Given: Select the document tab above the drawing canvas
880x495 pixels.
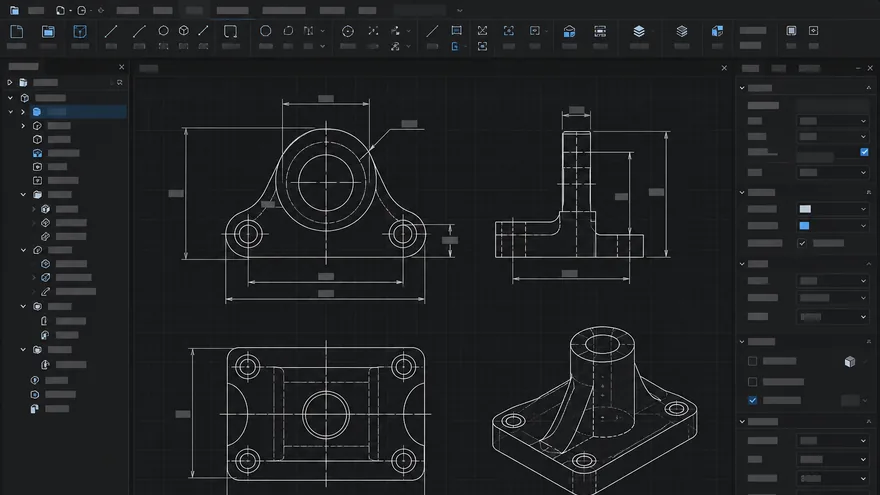Looking at the screenshot, I should coord(149,68).
